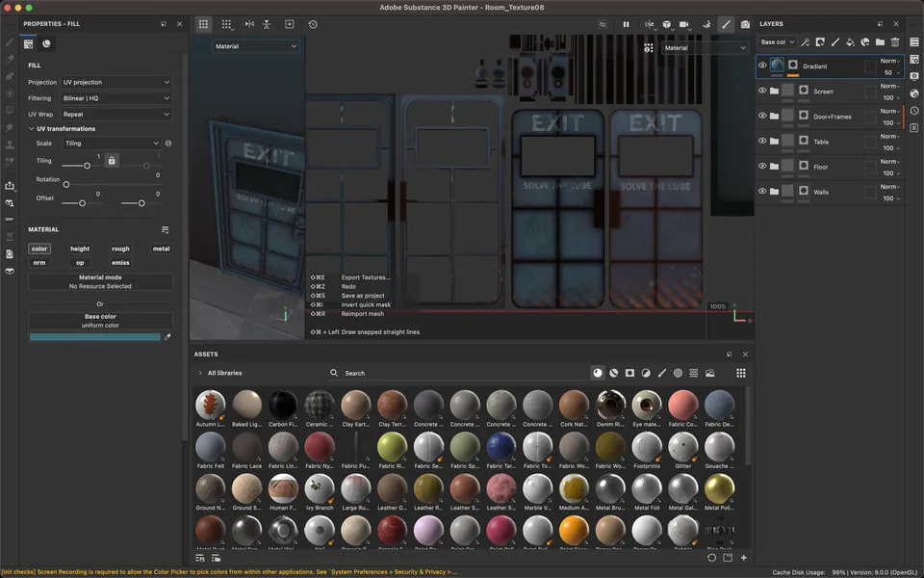Screen dimensions: 924x578
Task: Collapse the UV transformations section
Action: [31, 128]
